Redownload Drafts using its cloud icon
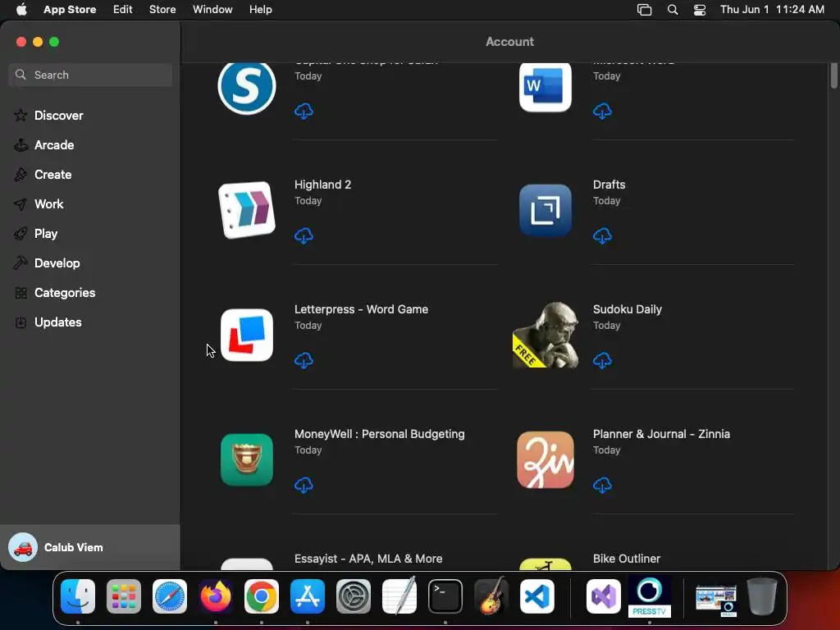Viewport: 840px width, 630px height. (x=602, y=235)
